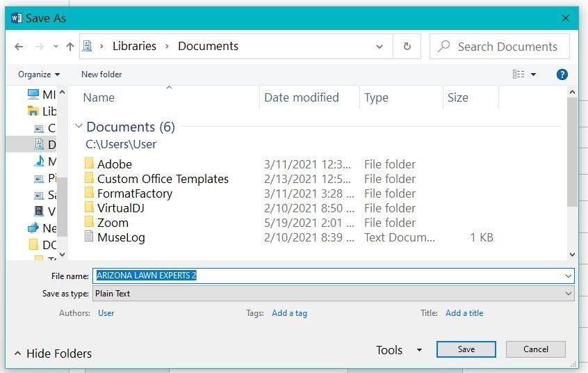Go back using the back arrow
The width and height of the screenshot is (588, 373).
pos(19,47)
